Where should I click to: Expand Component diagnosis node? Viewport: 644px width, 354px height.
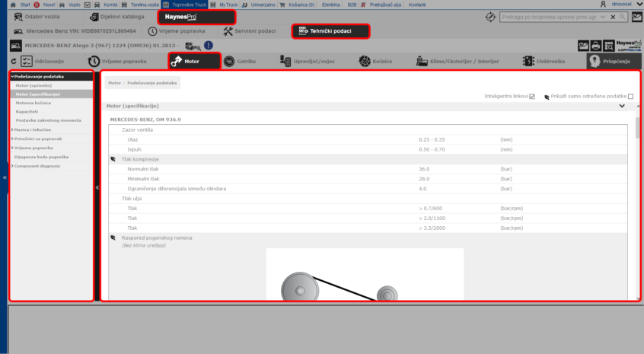click(12, 166)
